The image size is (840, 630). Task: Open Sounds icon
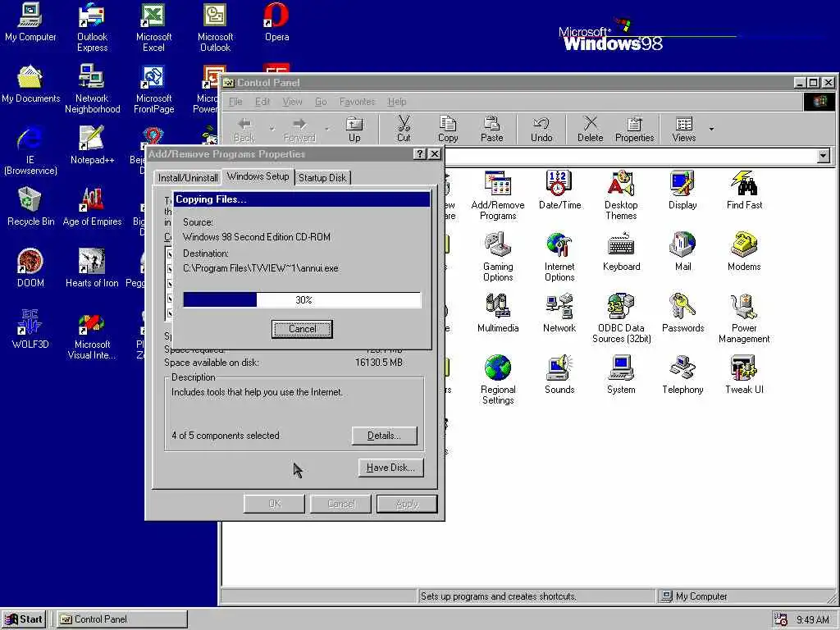[559, 374]
